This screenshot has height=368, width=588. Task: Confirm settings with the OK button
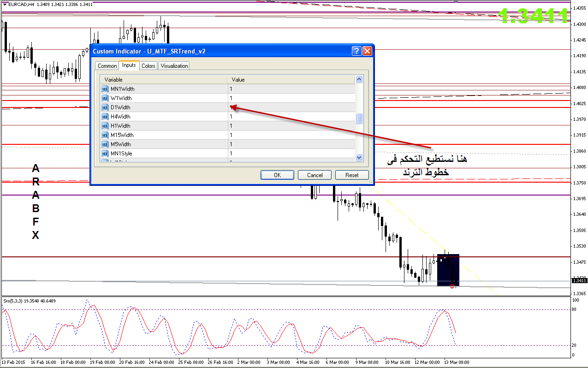click(x=277, y=175)
